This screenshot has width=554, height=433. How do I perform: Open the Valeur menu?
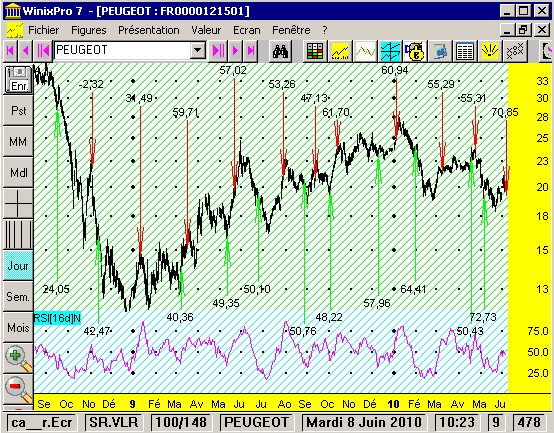point(206,30)
